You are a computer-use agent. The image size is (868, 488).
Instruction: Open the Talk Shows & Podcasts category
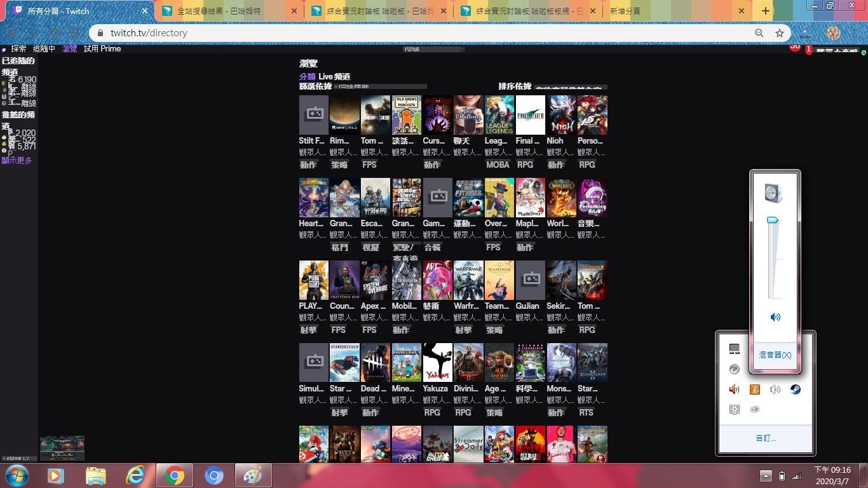click(x=407, y=115)
